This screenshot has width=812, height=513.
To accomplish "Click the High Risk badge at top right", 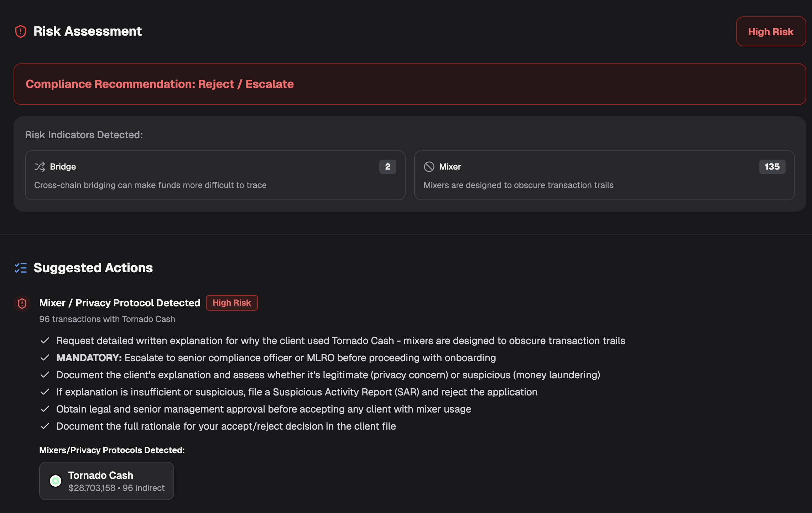I will [771, 32].
